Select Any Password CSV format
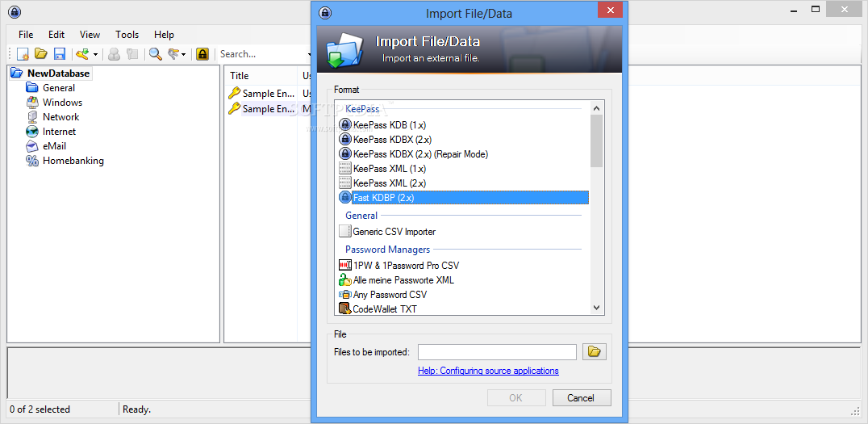Image resolution: width=868 pixels, height=424 pixels. (390, 294)
